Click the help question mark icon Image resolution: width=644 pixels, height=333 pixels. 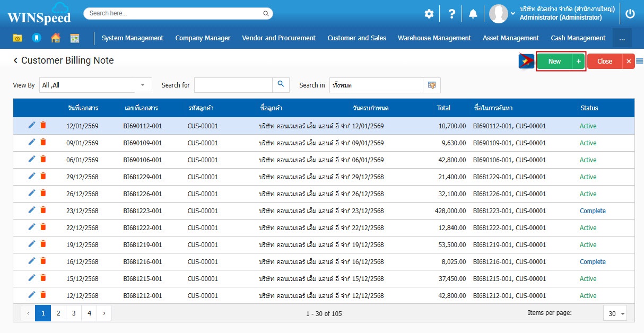point(451,14)
